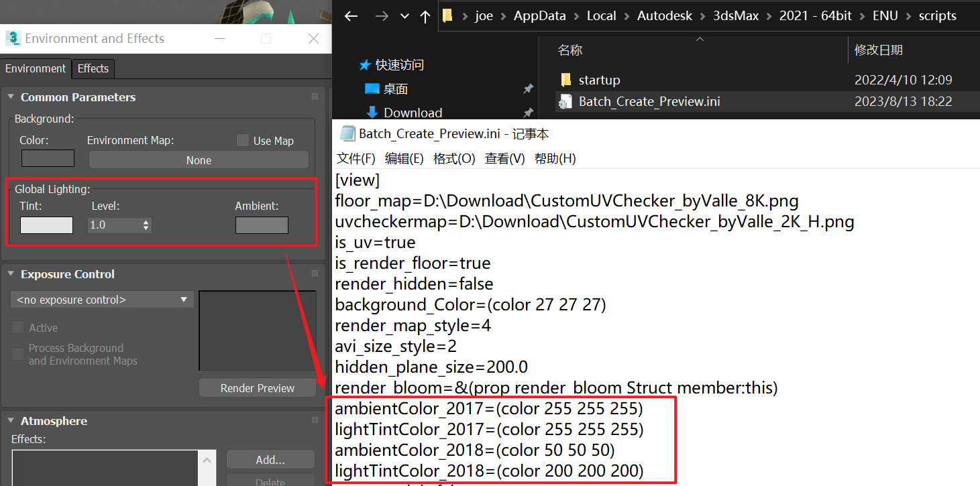Click 'background_Color=(color 27 27 27)' line
This screenshot has height=486, width=980.
coord(470,304)
